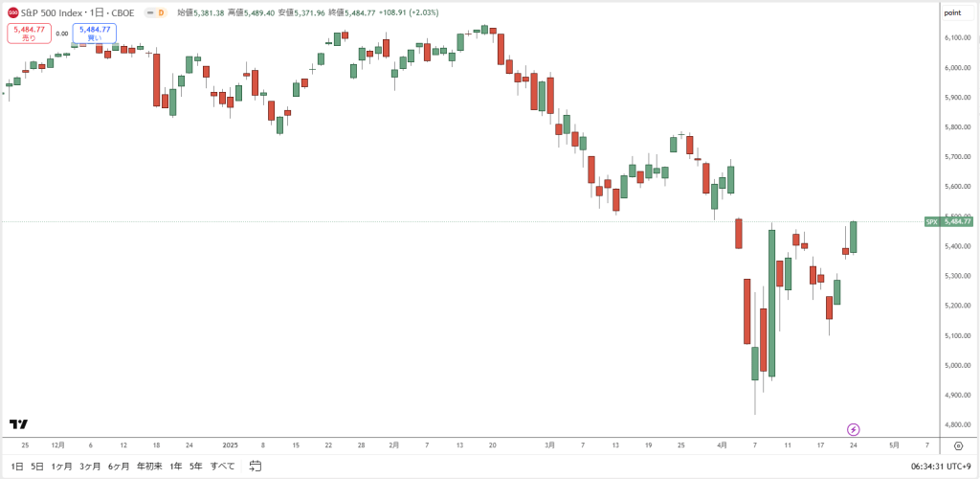Click the blue 買い buy button
The width and height of the screenshot is (980, 479).
click(x=95, y=34)
